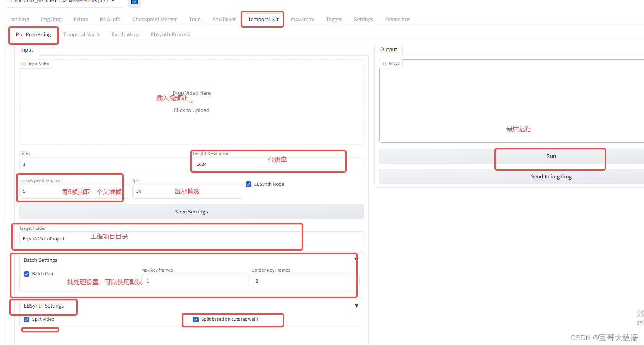The height and width of the screenshot is (345, 644).
Task: Open the mov2mov tab
Action: pyautogui.click(x=302, y=19)
